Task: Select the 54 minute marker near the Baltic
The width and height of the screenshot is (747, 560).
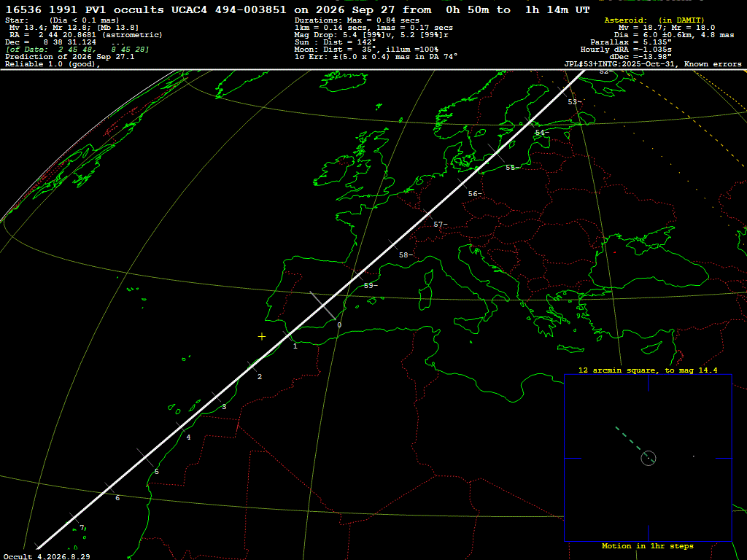Action: pyautogui.click(x=542, y=133)
